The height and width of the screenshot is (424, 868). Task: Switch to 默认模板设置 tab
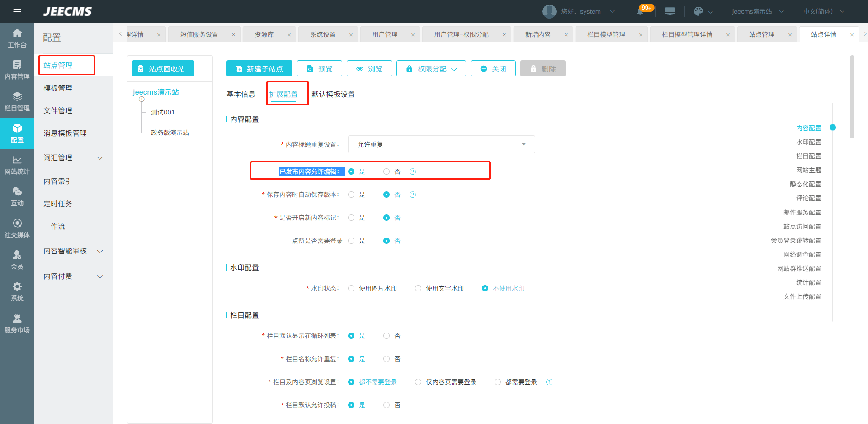[333, 94]
